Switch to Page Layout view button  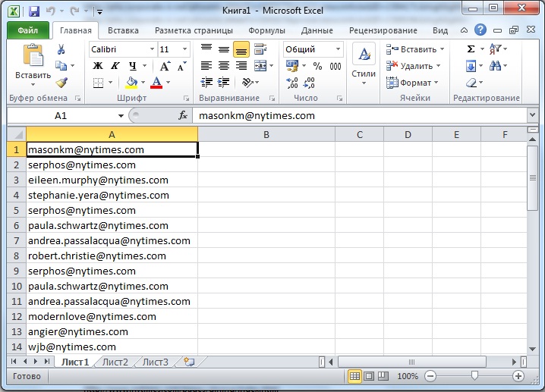coord(369,376)
